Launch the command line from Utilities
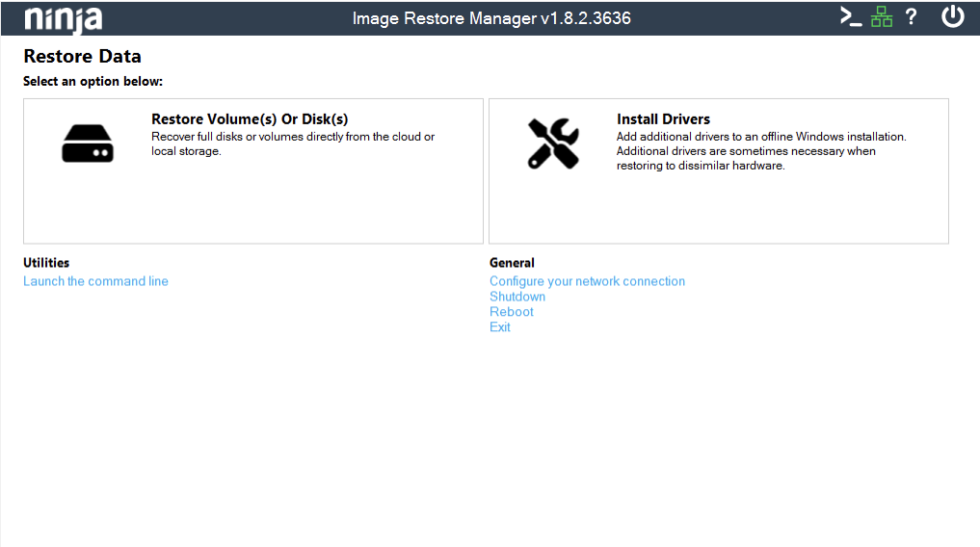 95,281
